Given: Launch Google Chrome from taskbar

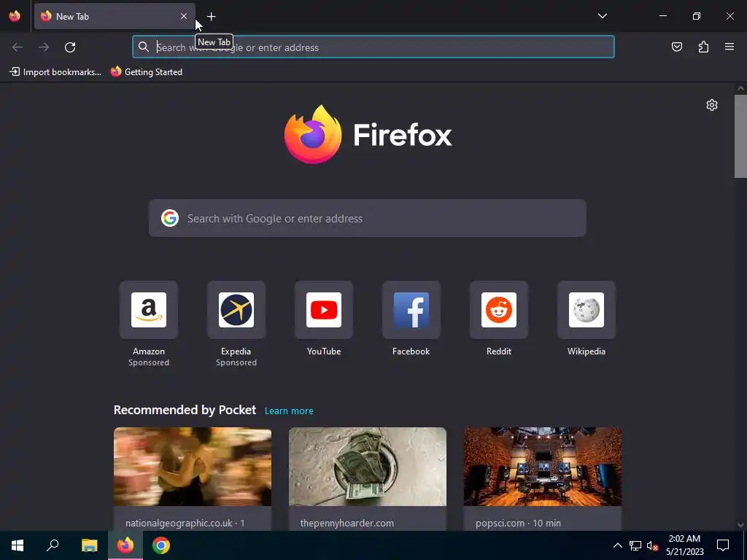Looking at the screenshot, I should (x=161, y=545).
